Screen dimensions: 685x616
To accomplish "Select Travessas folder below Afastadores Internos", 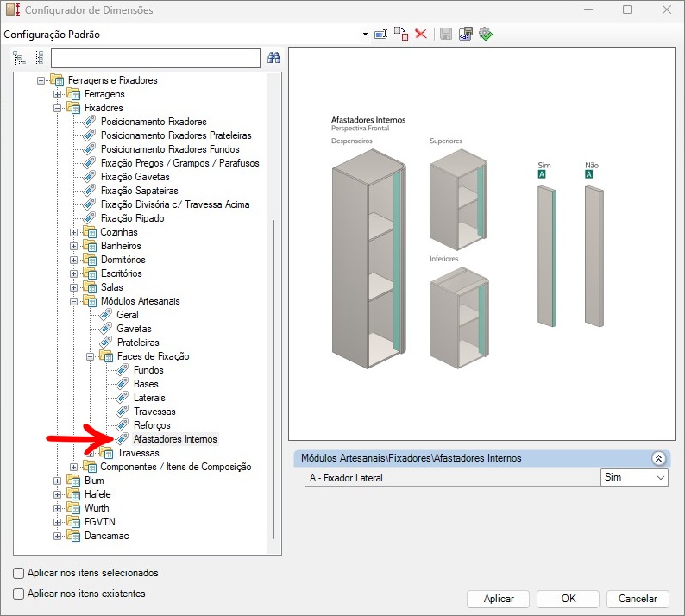I will (x=138, y=453).
